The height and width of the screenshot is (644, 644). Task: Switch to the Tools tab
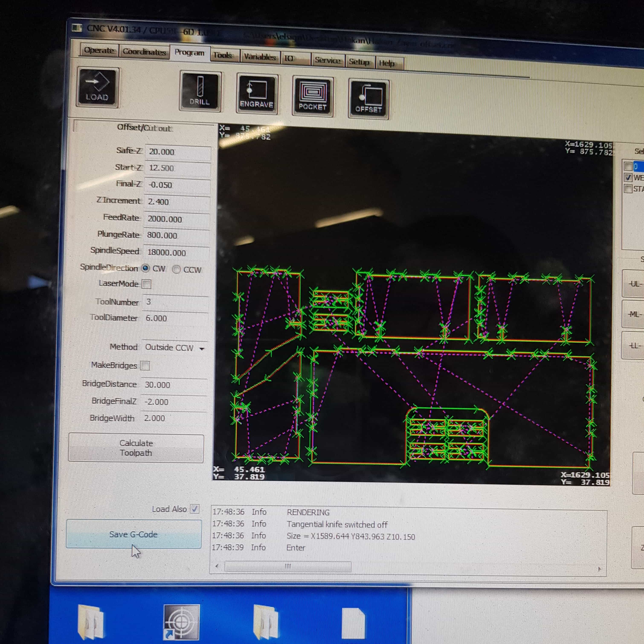223,55
